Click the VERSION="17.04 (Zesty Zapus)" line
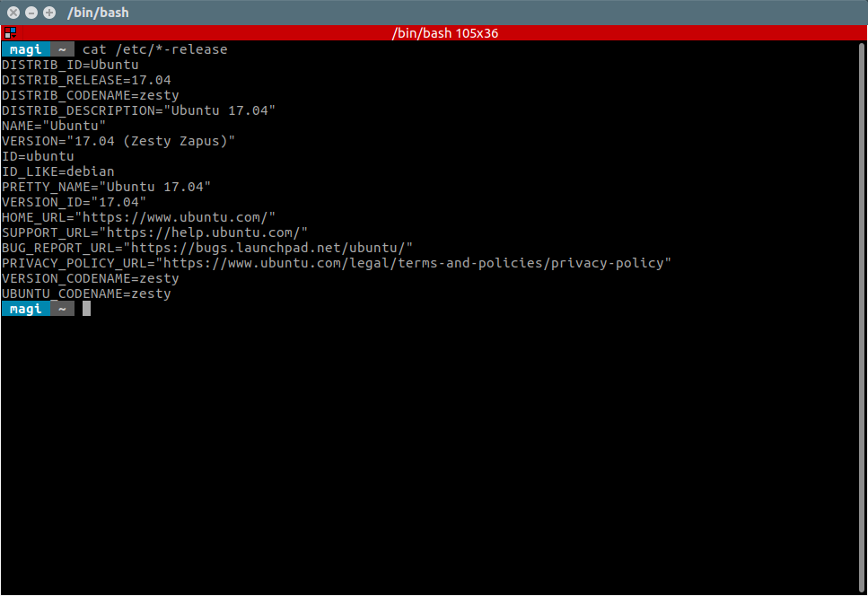The height and width of the screenshot is (596, 868). pos(118,141)
